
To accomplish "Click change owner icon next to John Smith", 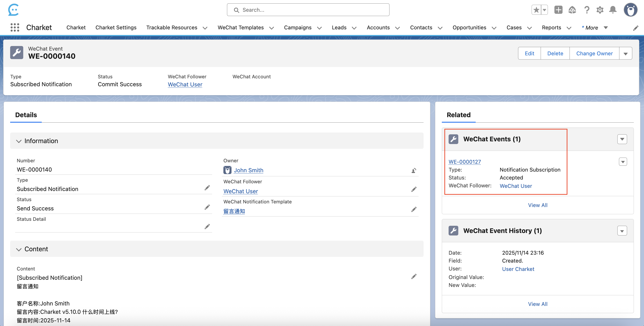I will coord(414,170).
